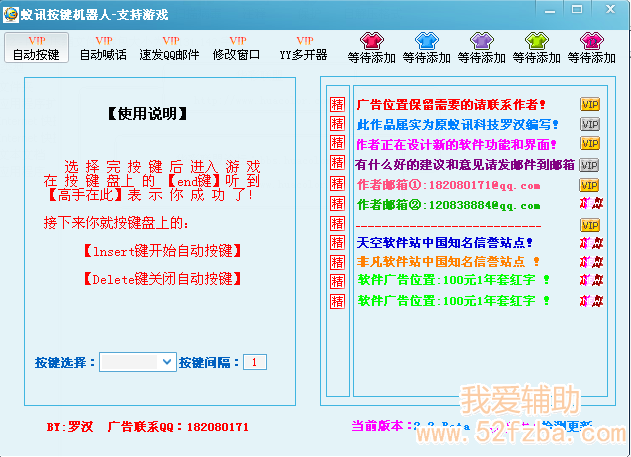
Task: Click 精 icon beside 广告位置保留 row
Action: (337, 104)
